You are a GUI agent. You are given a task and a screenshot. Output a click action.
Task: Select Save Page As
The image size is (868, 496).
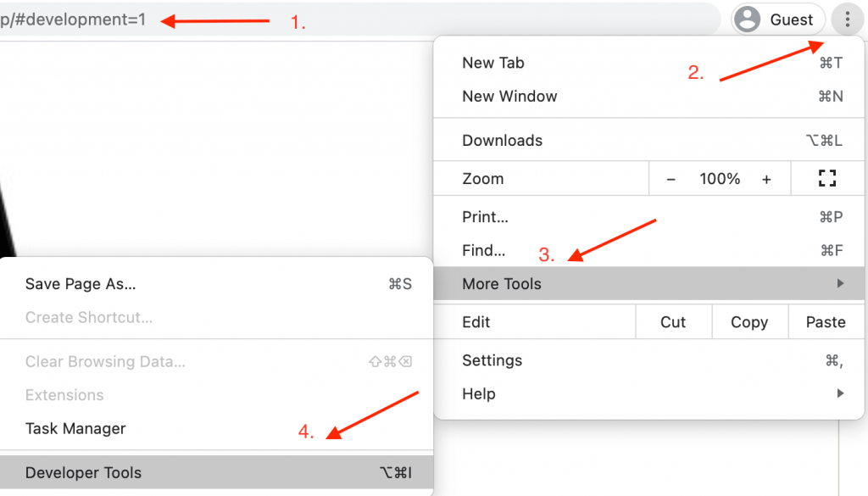81,283
